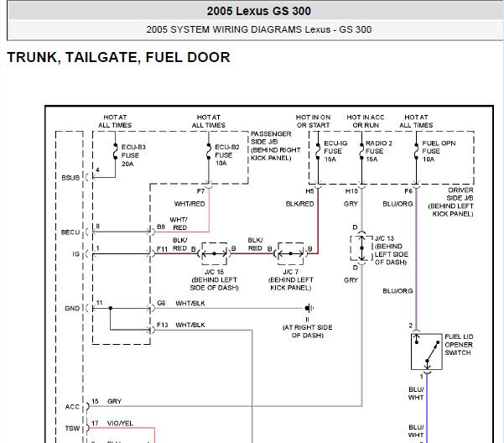504x443 pixels.
Task: Click the WHT/BLK label beside F13
Action: pos(190,325)
